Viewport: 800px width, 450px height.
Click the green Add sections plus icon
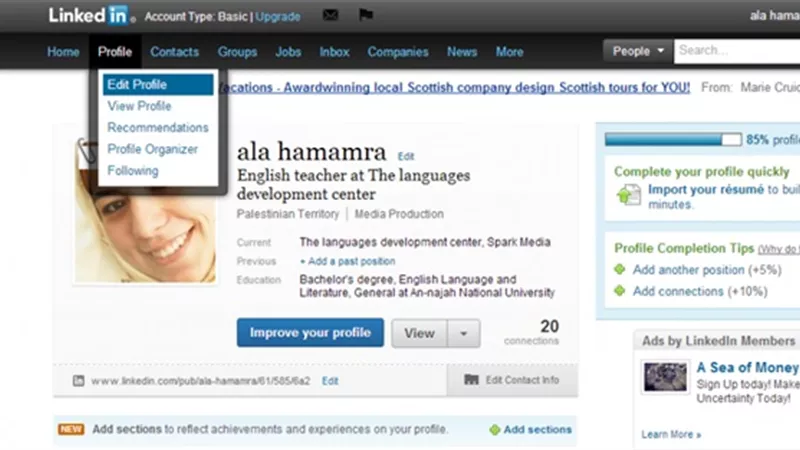[x=494, y=430]
